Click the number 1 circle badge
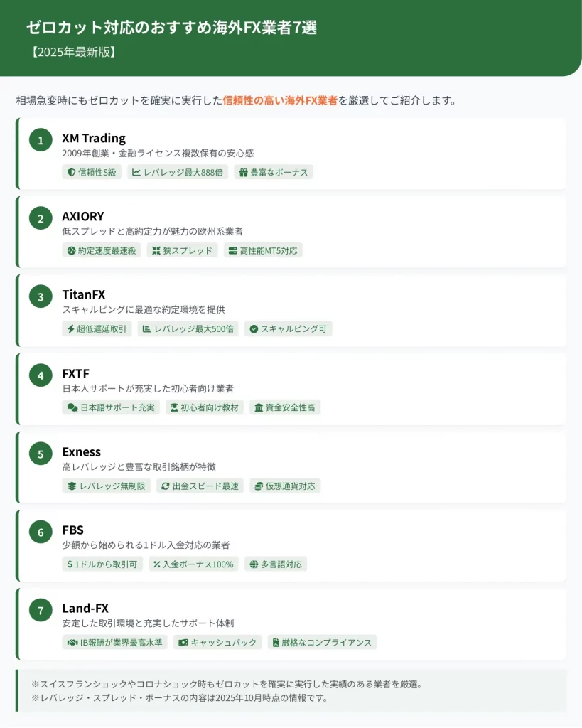Viewport: 582px width, 728px height. click(41, 140)
